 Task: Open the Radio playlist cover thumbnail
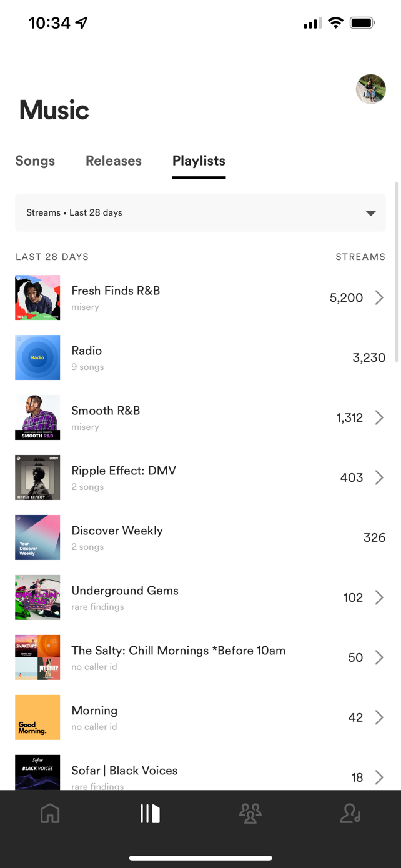click(x=37, y=357)
